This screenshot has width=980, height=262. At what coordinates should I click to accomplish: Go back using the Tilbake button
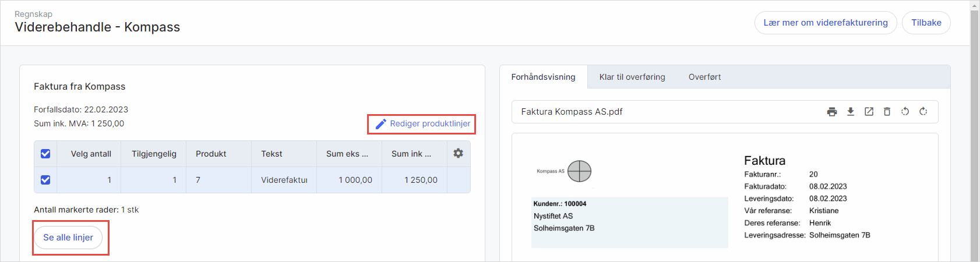tap(926, 23)
